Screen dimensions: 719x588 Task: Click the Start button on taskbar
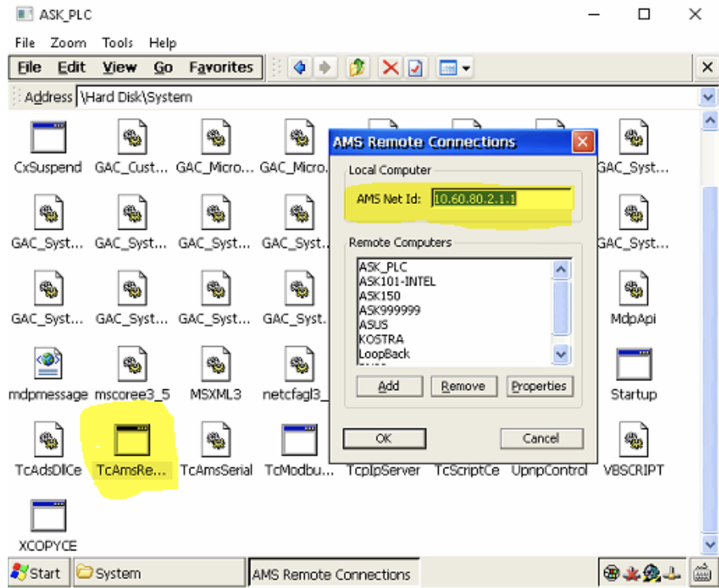pos(37,573)
